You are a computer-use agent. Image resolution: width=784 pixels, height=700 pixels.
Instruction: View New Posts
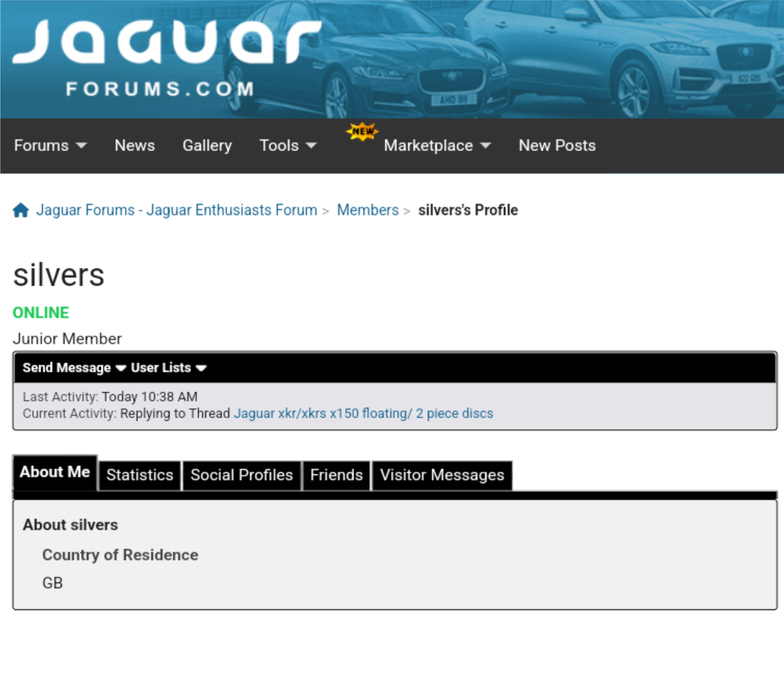(557, 146)
